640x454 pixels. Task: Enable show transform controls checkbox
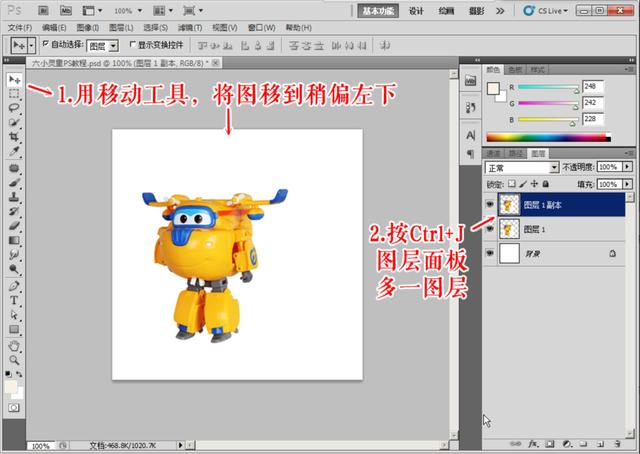point(132,44)
